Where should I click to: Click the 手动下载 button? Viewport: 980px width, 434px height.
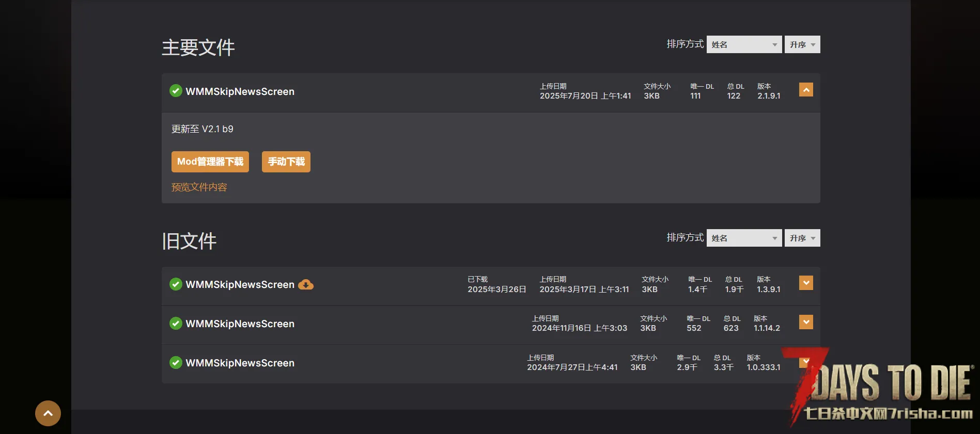(x=286, y=162)
